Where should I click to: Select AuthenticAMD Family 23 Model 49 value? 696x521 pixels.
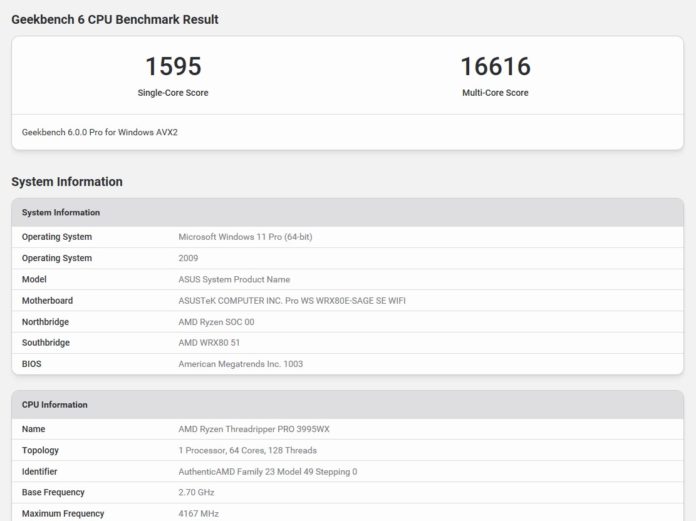coord(268,472)
